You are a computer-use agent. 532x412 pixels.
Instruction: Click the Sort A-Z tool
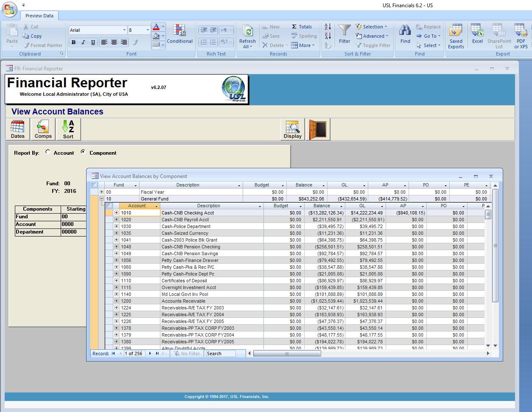[68, 129]
